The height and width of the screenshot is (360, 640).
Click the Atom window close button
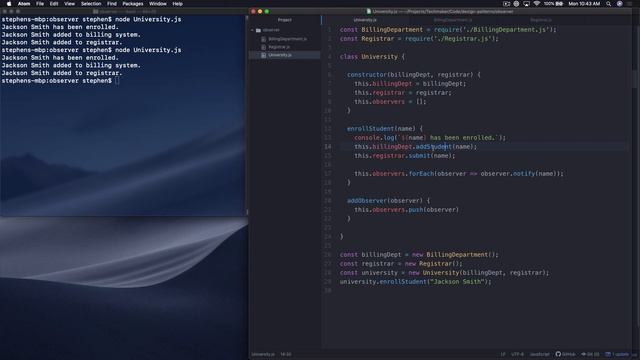[x=253, y=11]
